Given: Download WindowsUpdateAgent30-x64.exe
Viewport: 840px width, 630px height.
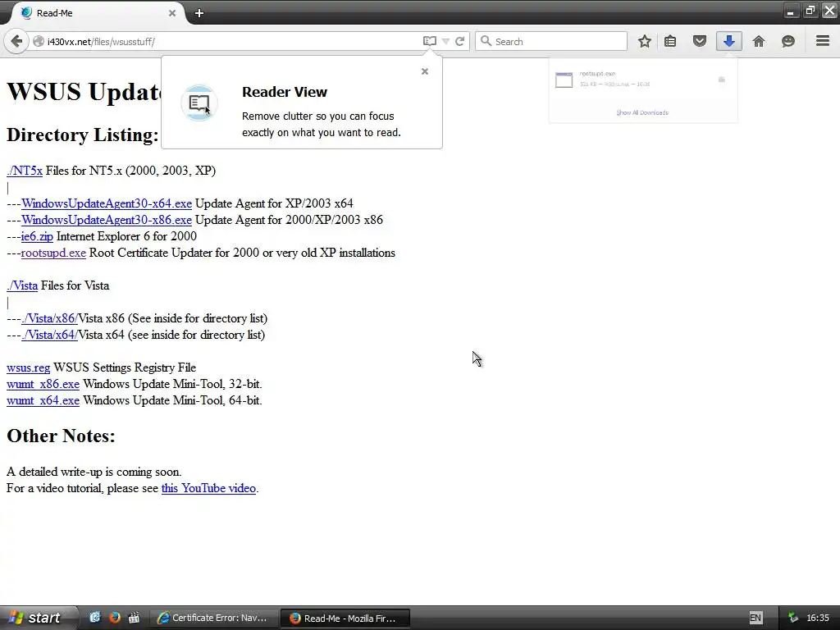Looking at the screenshot, I should 107,203.
